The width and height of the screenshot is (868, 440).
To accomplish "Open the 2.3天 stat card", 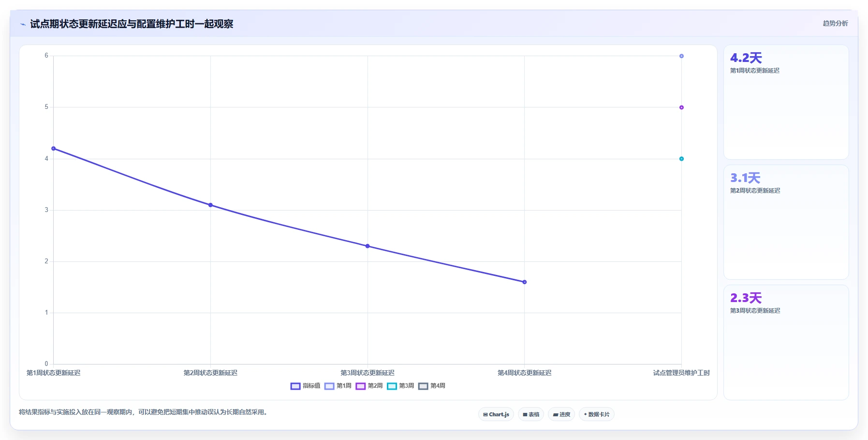I will point(786,342).
